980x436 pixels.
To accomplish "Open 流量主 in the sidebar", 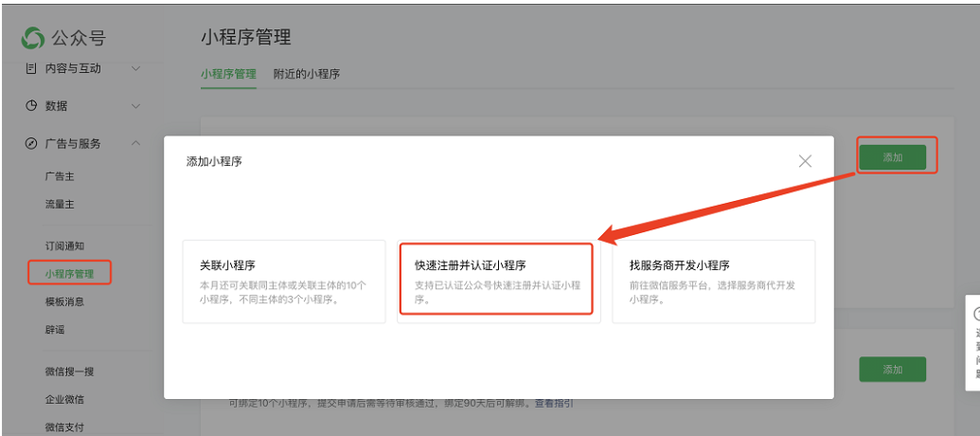I will 60,204.
